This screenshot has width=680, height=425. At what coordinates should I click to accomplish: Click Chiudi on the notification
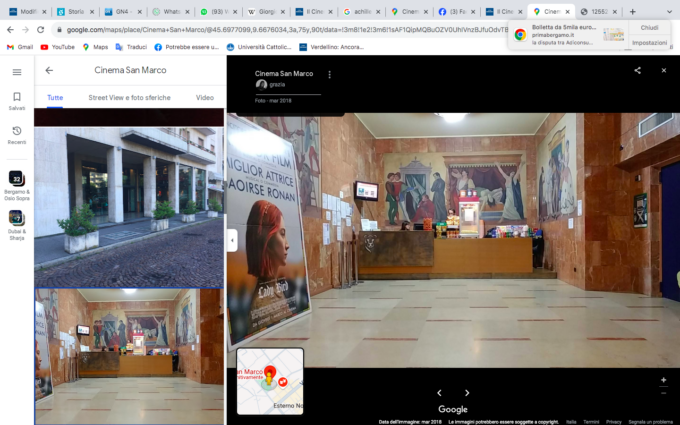coord(649,29)
